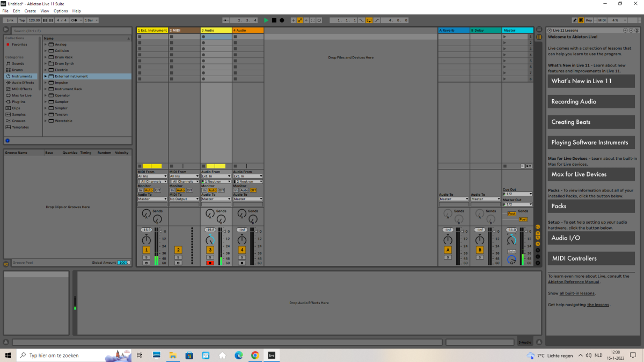Open the File menu
This screenshot has width=644, height=362.
[x=5, y=11]
